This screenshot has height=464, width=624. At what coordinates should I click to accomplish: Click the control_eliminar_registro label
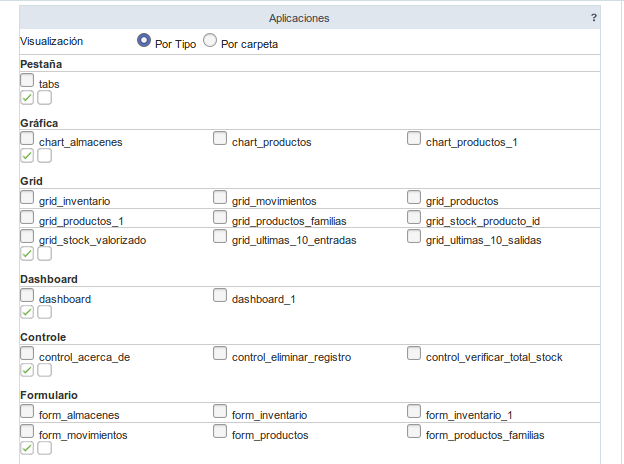click(x=297, y=357)
